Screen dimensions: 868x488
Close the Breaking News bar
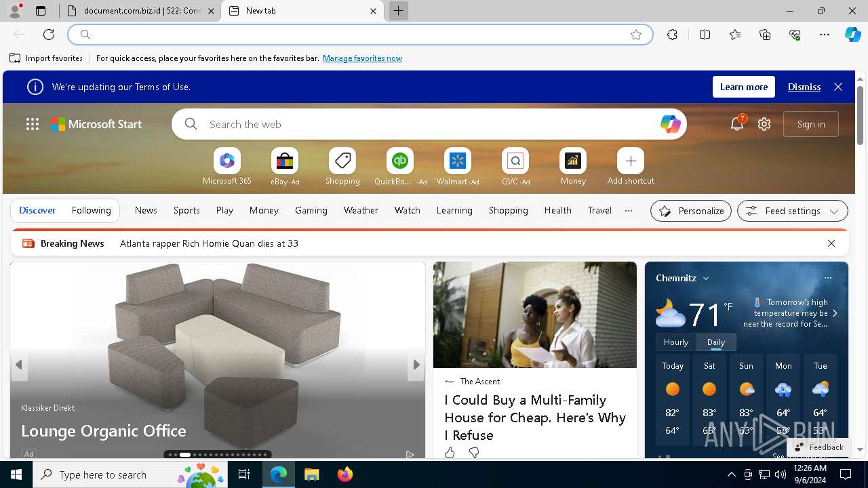click(831, 243)
